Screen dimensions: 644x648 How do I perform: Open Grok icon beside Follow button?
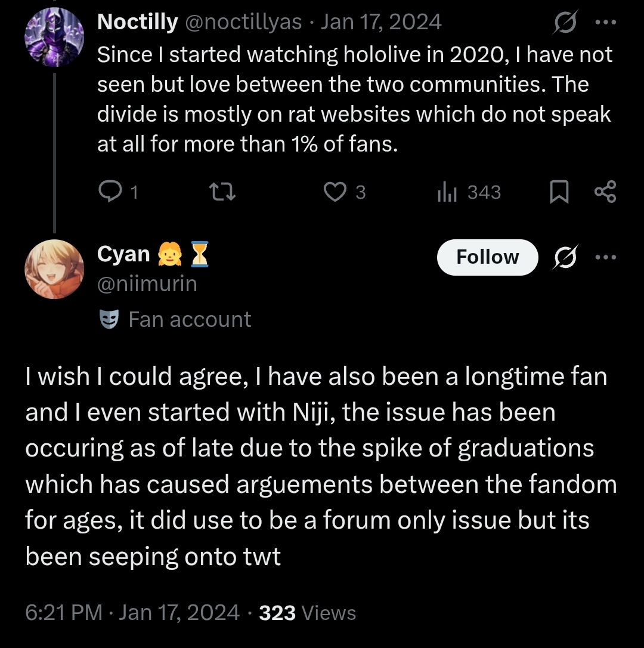(x=563, y=257)
